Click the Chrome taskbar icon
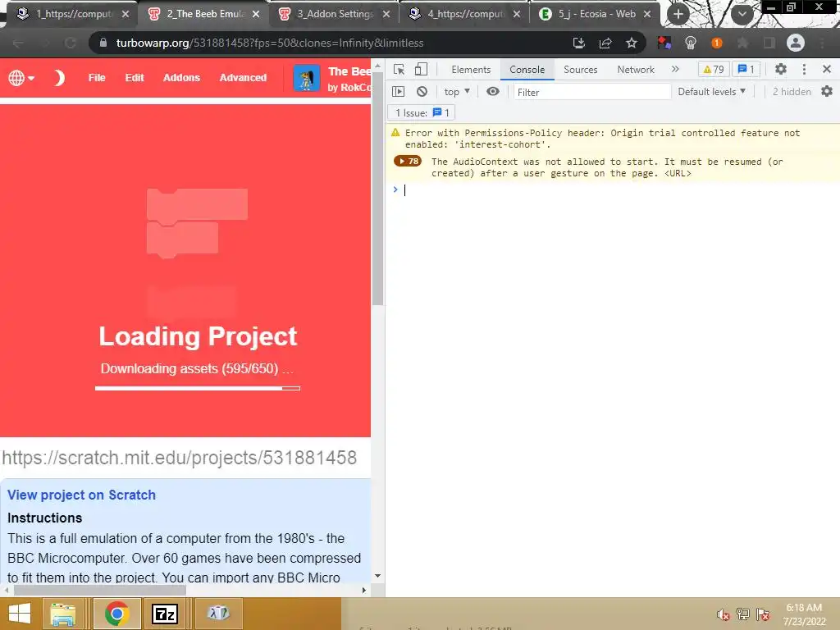The image size is (840, 630). coord(116,614)
